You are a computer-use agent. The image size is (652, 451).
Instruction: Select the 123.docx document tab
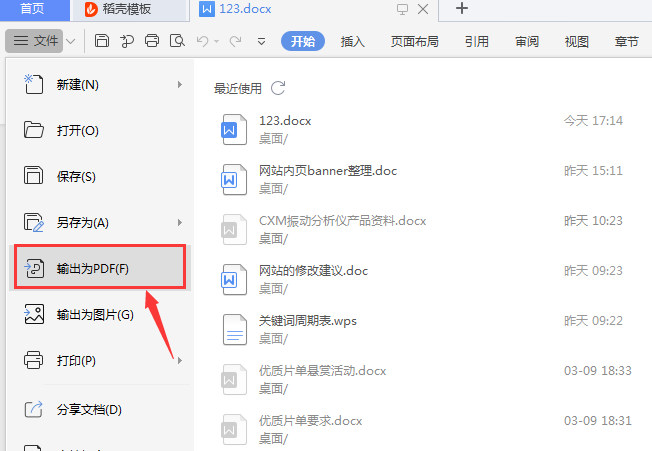(x=245, y=9)
